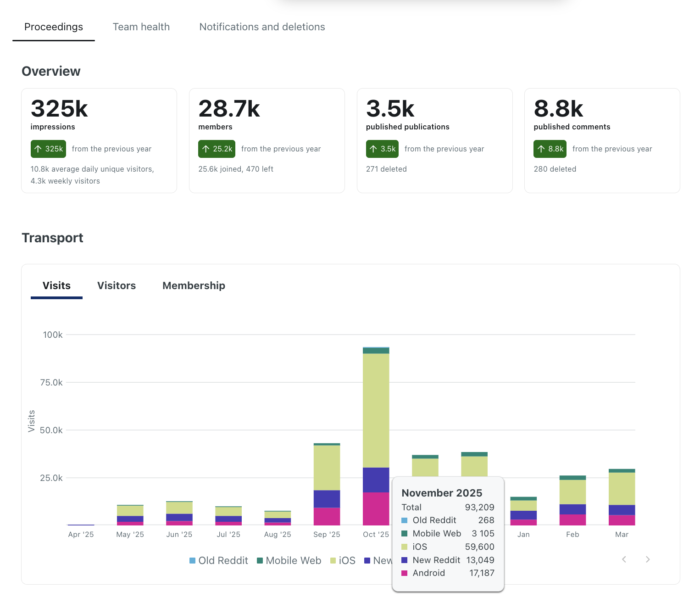The height and width of the screenshot is (603, 700).
Task: Click the 3.5k publications up-arrow badge
Action: pos(383,149)
